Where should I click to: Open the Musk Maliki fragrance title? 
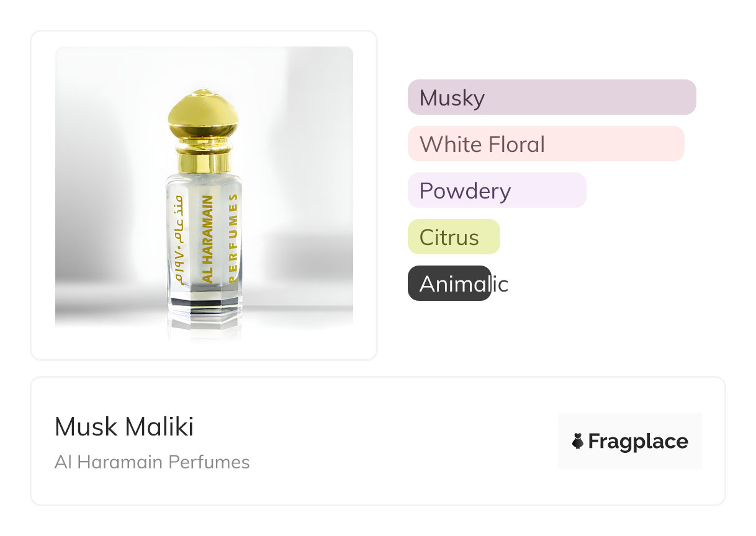[124, 427]
